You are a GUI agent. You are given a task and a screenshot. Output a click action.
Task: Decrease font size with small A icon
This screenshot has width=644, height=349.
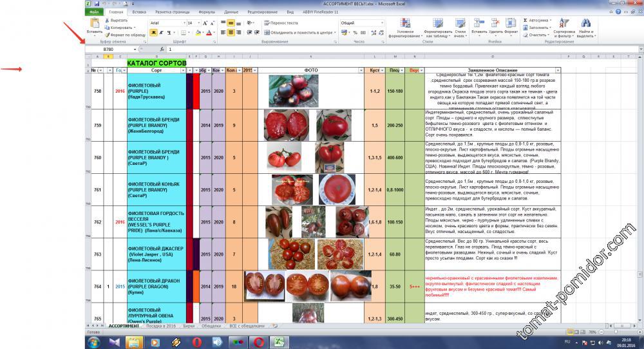point(212,23)
